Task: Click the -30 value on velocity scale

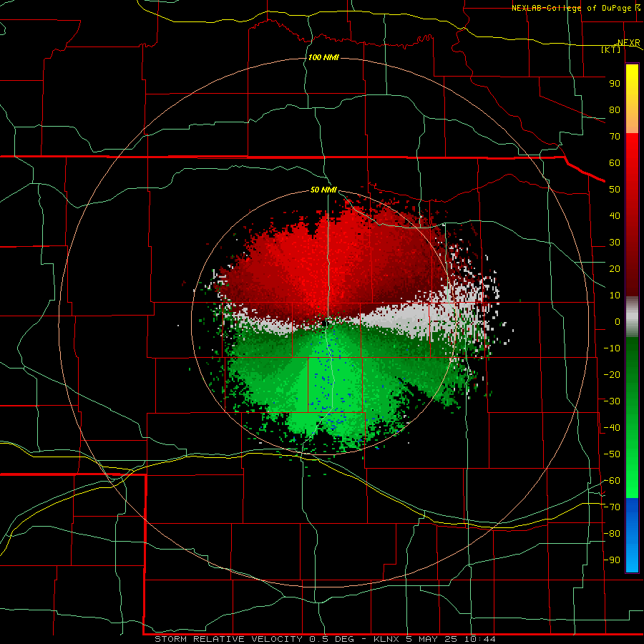Action: click(x=612, y=401)
